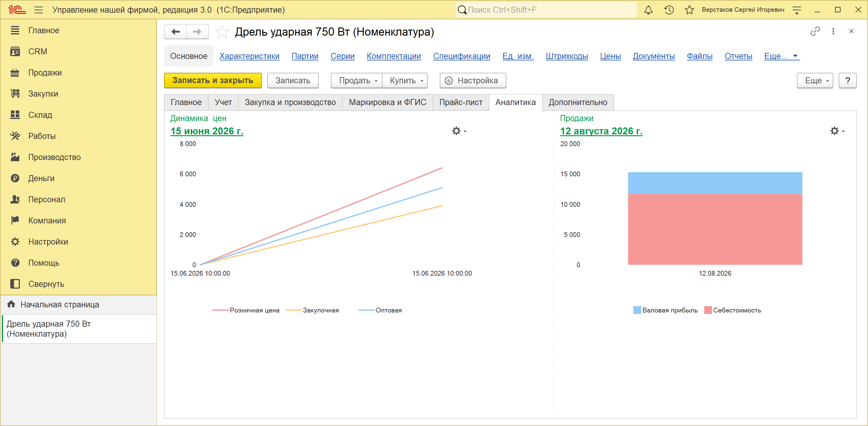Open the CRM section icon

tap(15, 52)
